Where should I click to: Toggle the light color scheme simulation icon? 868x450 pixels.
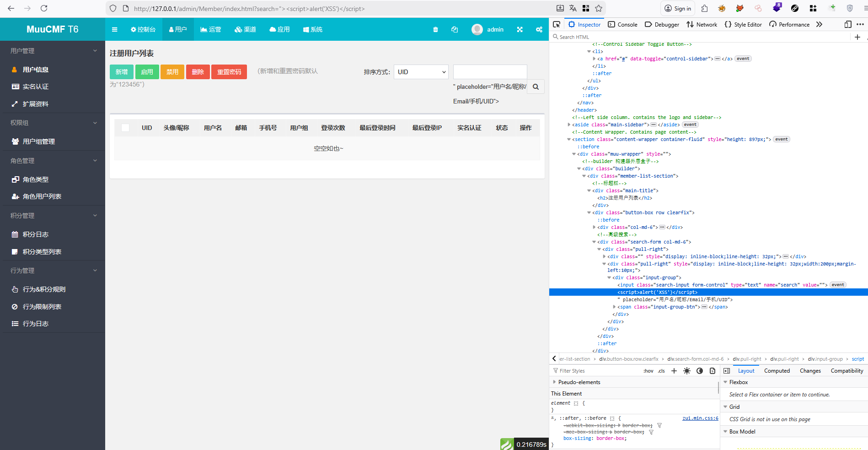(686, 371)
